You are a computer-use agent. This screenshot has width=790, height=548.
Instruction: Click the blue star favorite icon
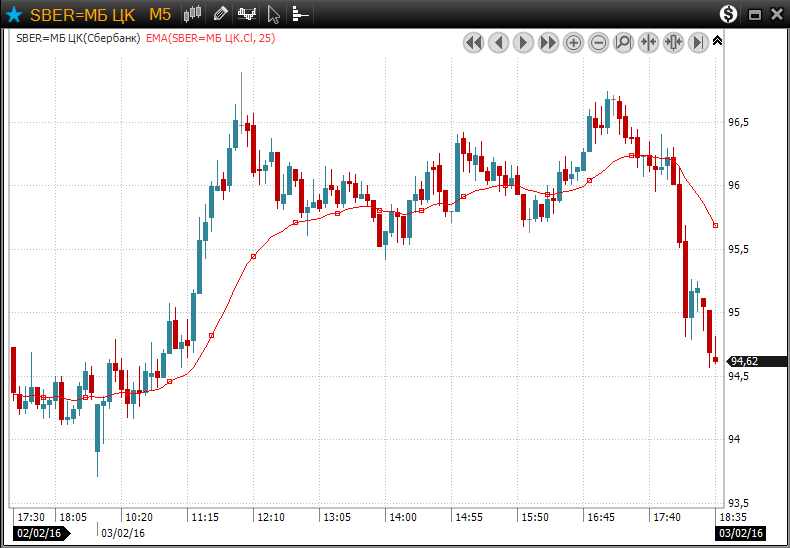14,14
